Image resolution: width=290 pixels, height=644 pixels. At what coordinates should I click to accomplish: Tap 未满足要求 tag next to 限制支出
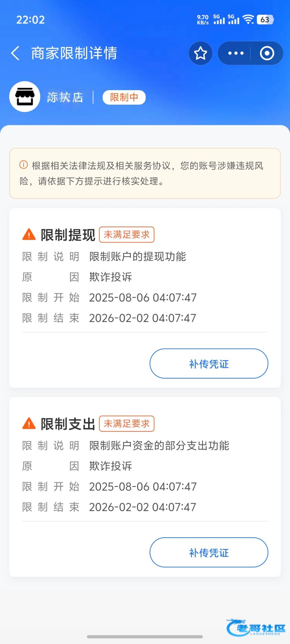[x=126, y=424]
